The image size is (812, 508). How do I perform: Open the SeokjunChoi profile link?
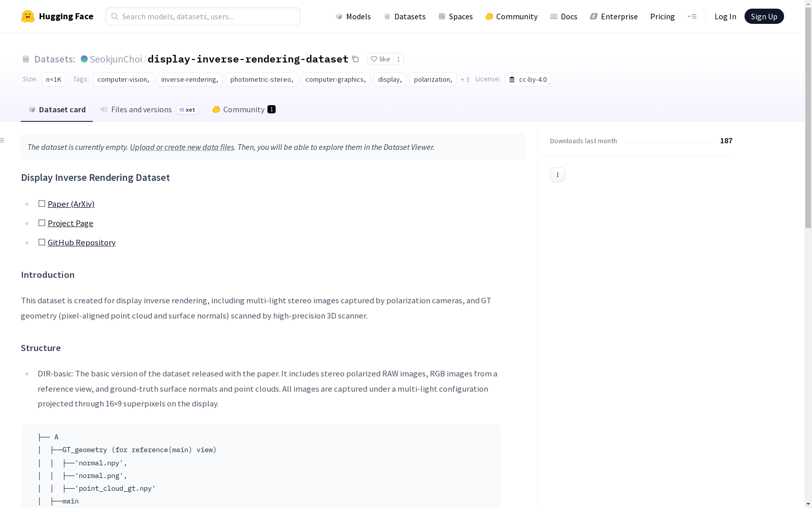coord(116,59)
